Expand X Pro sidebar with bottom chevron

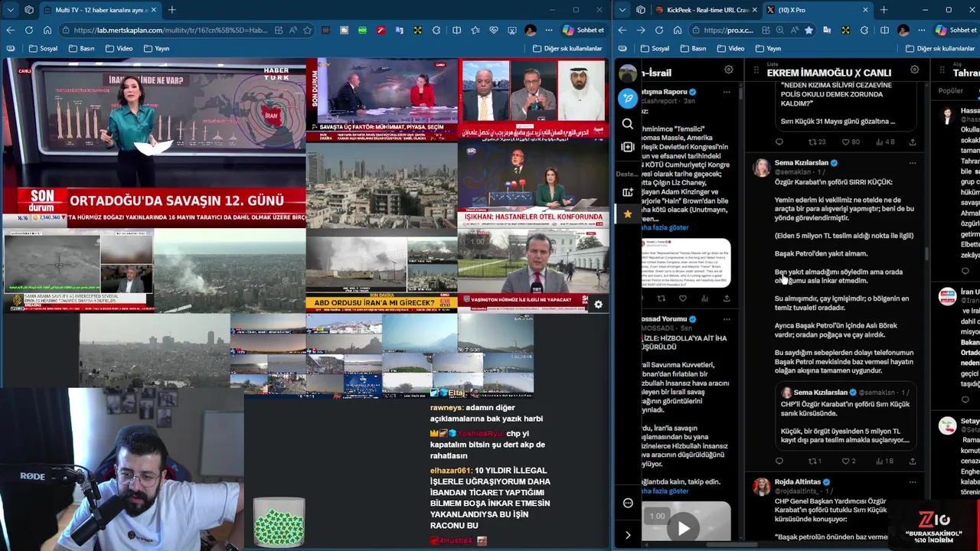pos(628,535)
